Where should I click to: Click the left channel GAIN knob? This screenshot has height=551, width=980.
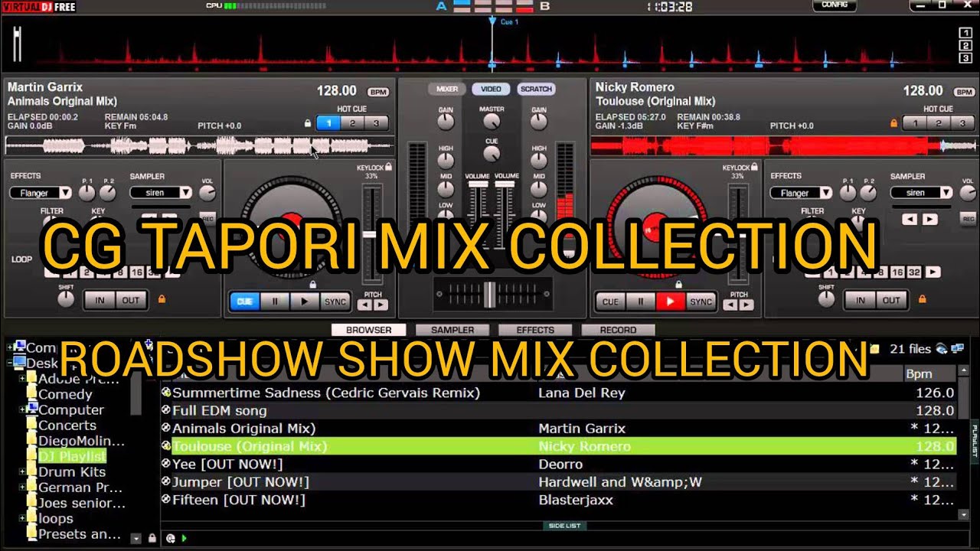[x=445, y=122]
